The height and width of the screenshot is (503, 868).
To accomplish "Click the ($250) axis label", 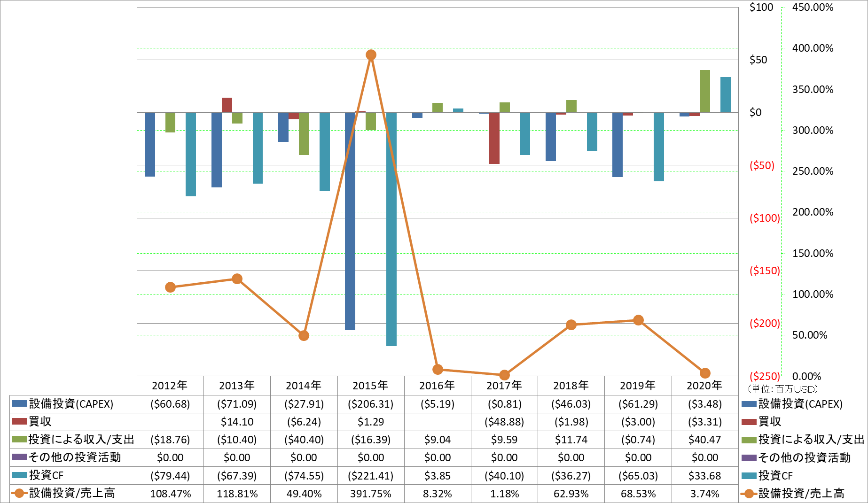I will (x=765, y=376).
